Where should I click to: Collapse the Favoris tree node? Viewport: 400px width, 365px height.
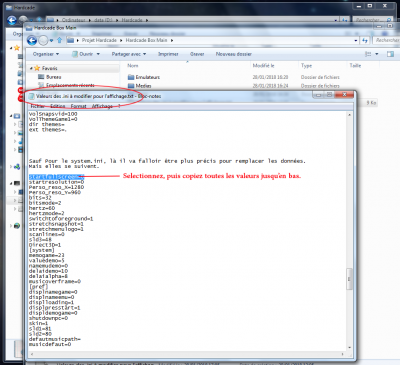click(31, 68)
